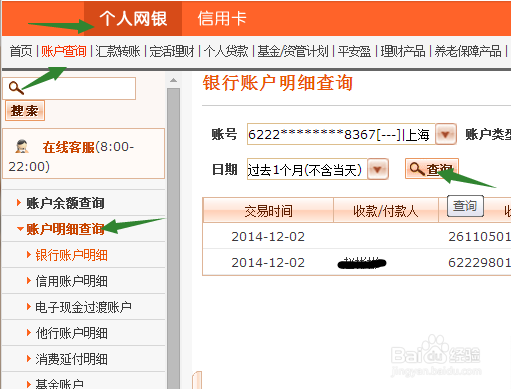Screen dimensions: 511x389
Task: Click the sidebar scrollbar up arrow
Action: click(x=173, y=80)
